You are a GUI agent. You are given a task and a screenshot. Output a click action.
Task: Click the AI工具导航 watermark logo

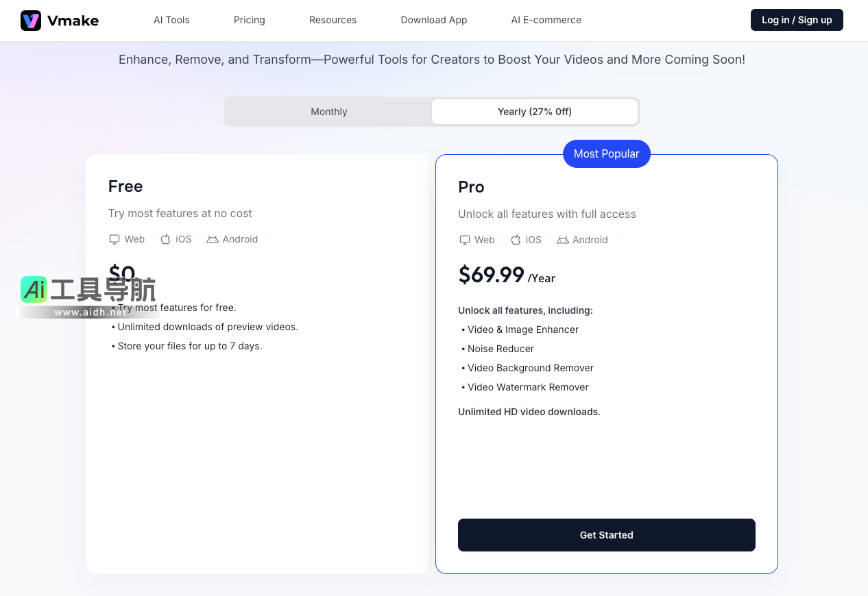coord(88,290)
